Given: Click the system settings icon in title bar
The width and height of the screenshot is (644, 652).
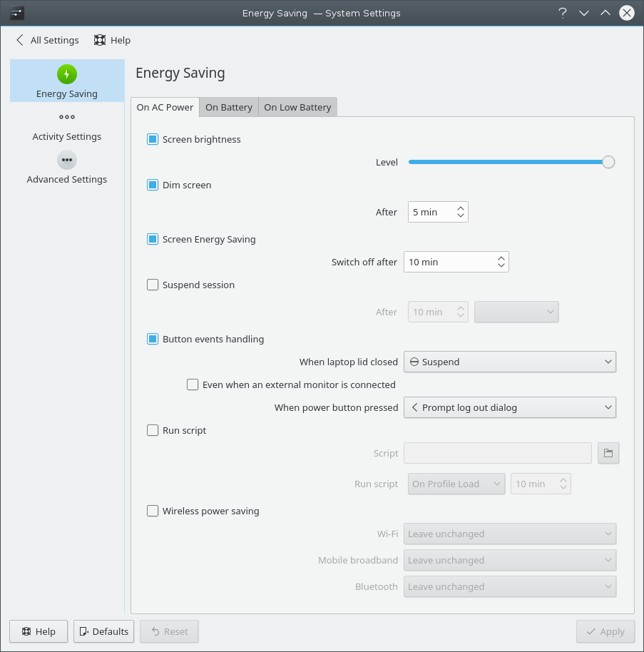Looking at the screenshot, I should (17, 13).
